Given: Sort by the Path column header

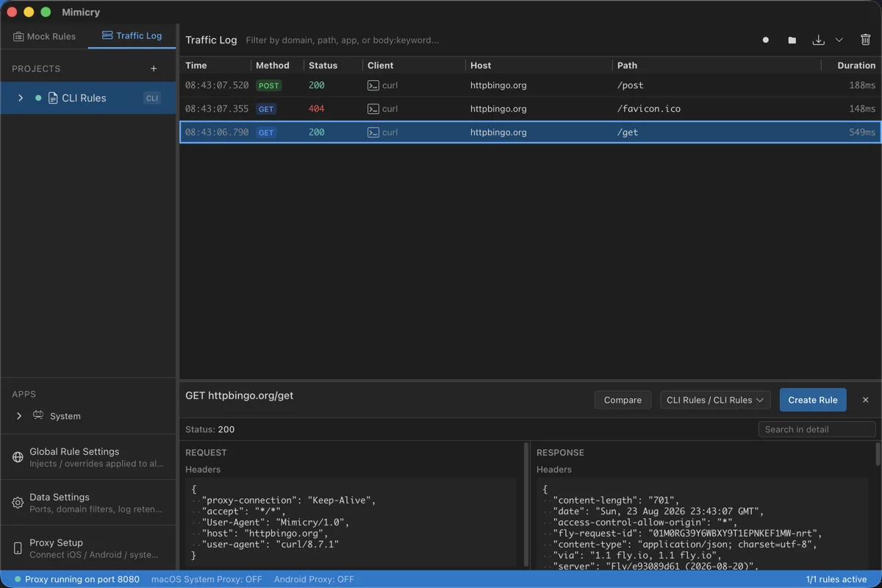Looking at the screenshot, I should click(x=627, y=65).
